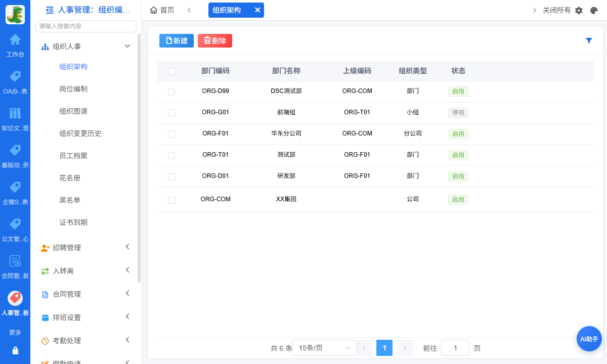This screenshot has width=607, height=364.
Task: Expand the 合同管理 menu chevron
Action: (127, 293)
